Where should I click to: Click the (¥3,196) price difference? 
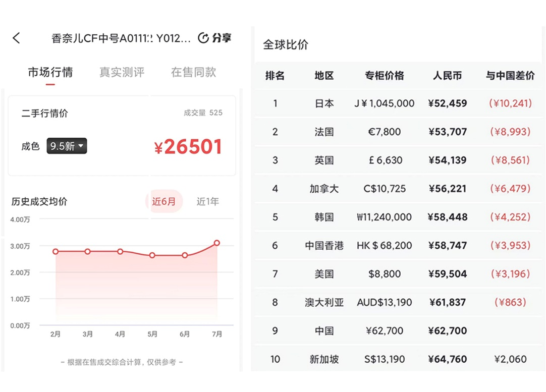tap(511, 274)
